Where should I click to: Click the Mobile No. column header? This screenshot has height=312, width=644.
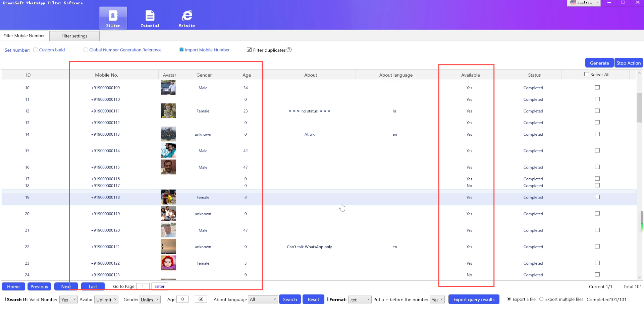click(106, 75)
